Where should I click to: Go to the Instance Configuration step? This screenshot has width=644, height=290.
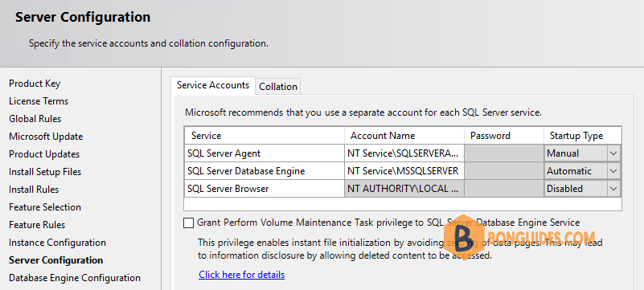tap(58, 243)
